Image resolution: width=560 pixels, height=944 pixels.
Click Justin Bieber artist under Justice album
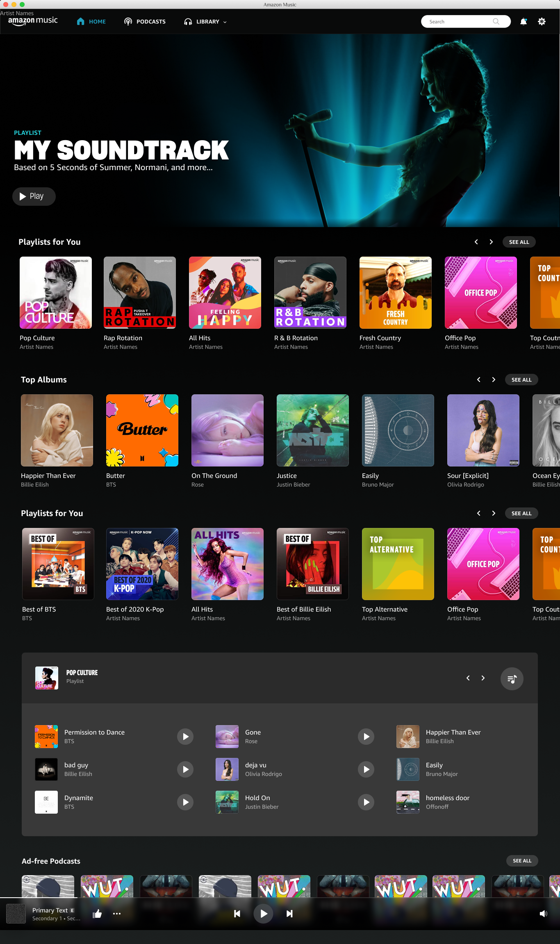294,485
